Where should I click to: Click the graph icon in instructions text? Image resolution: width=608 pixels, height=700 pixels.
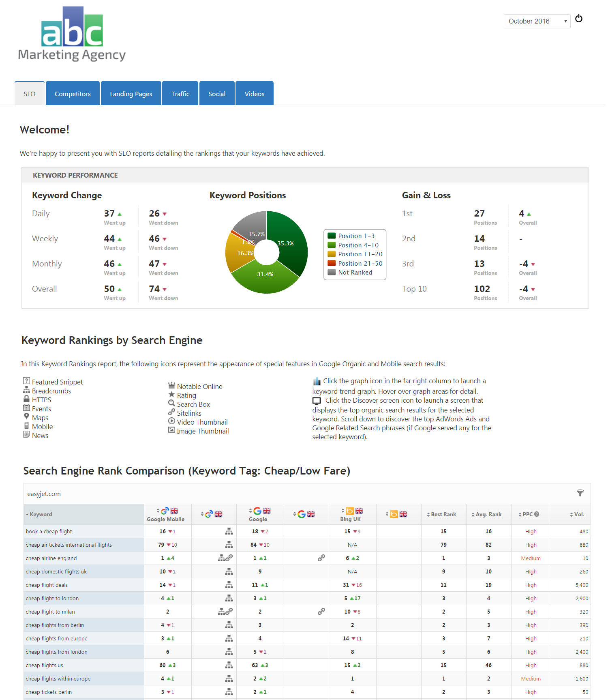317,381
